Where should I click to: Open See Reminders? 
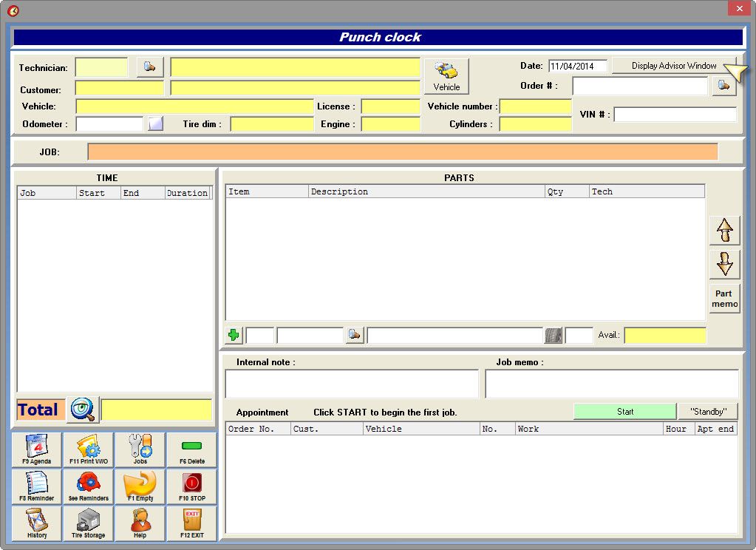point(89,486)
